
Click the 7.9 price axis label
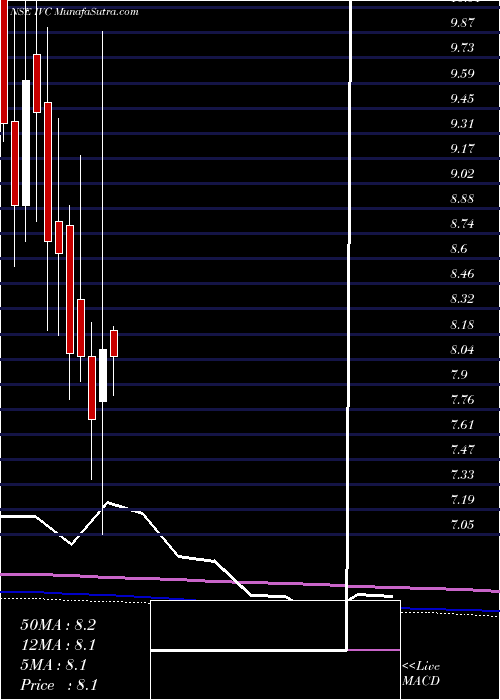[459, 374]
